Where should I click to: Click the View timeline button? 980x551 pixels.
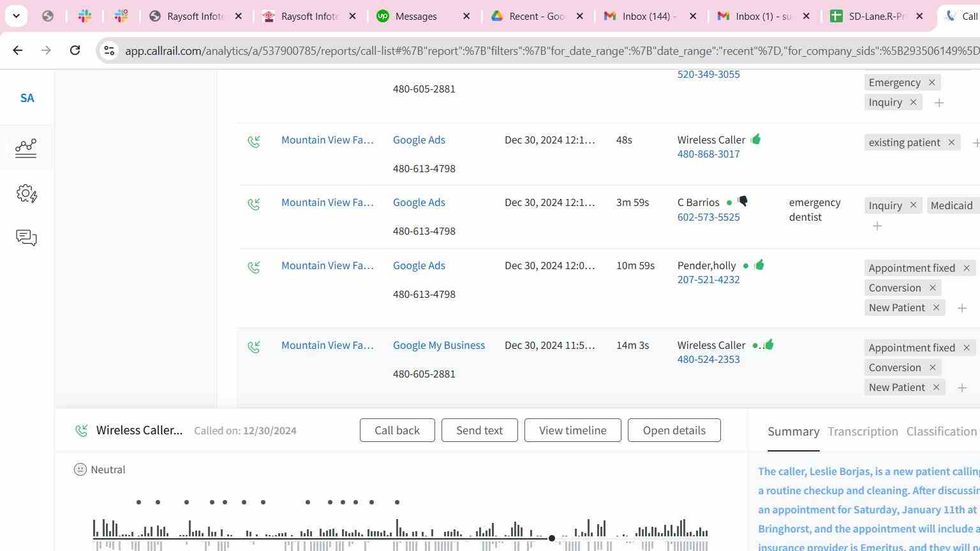point(573,430)
